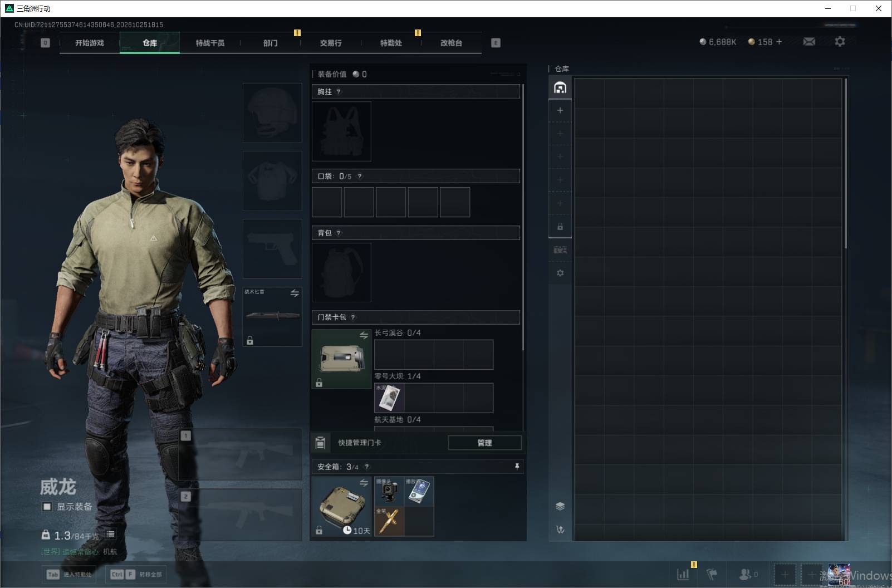Click the 管理 button

484,443
